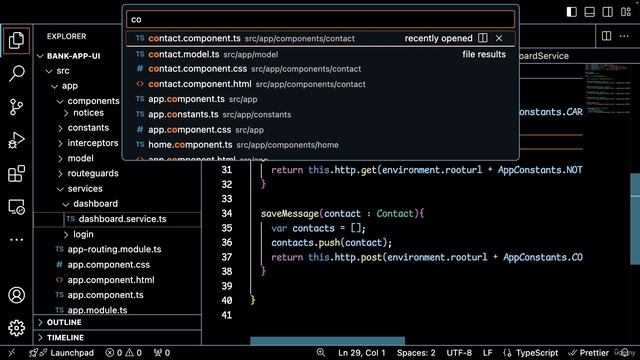Expand the constants folder
640x360 pixels.
point(60,128)
